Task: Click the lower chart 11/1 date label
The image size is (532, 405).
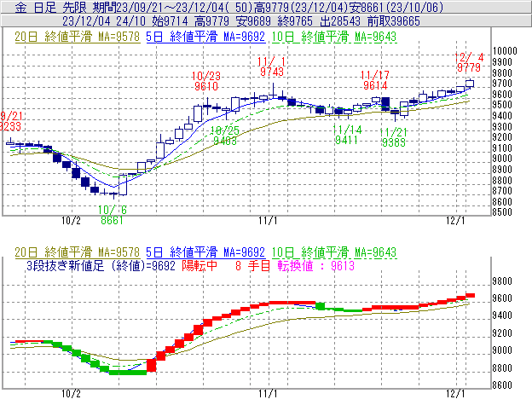Action: point(268,393)
